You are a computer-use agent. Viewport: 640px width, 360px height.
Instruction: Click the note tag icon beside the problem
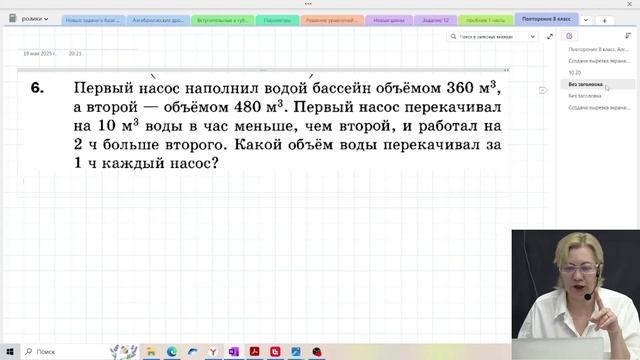pyautogui.click(x=543, y=90)
